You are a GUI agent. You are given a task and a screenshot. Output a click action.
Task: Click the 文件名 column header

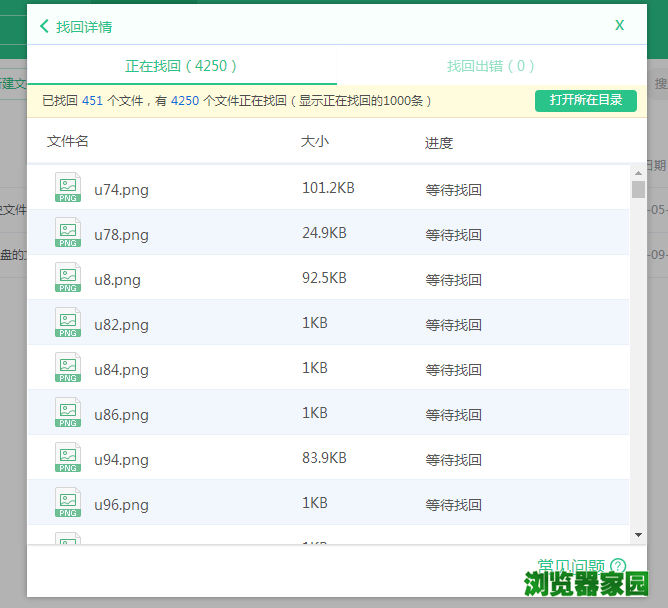[x=68, y=142]
